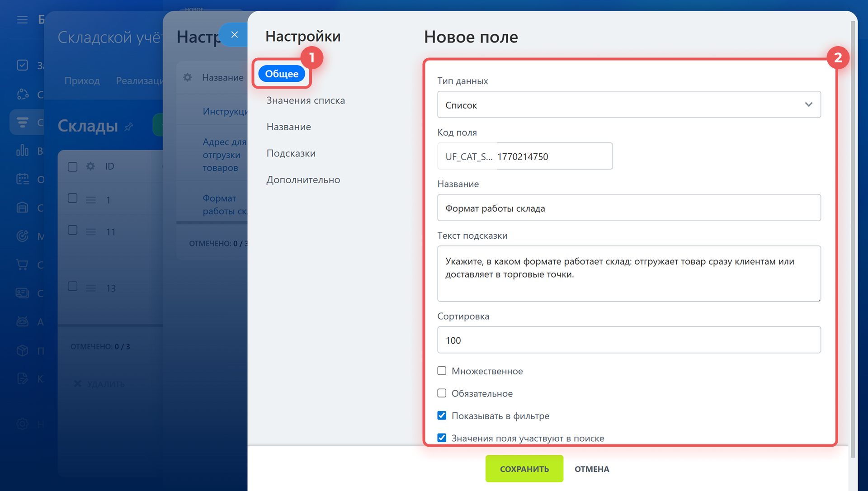Click the Отмена link

[591, 469]
